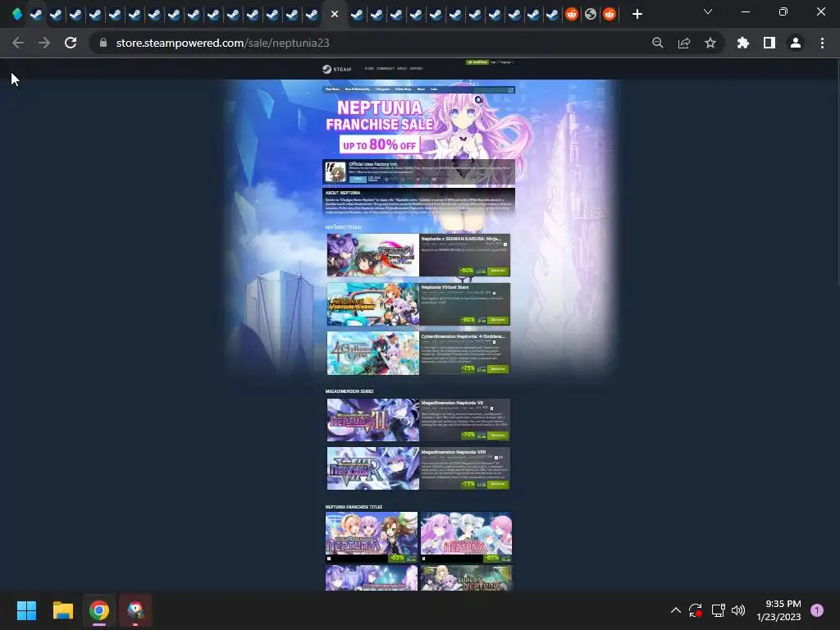Open the Super Neptunia franchise thumbnail
This screenshot has width=840, height=630.
pos(466,578)
